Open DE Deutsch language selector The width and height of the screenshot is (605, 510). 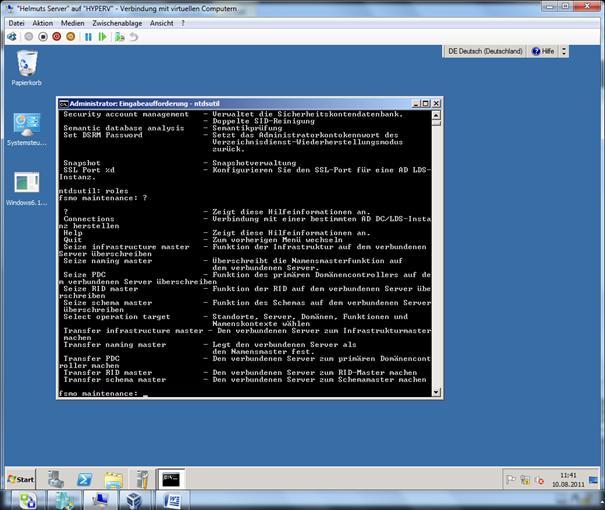[x=485, y=50]
